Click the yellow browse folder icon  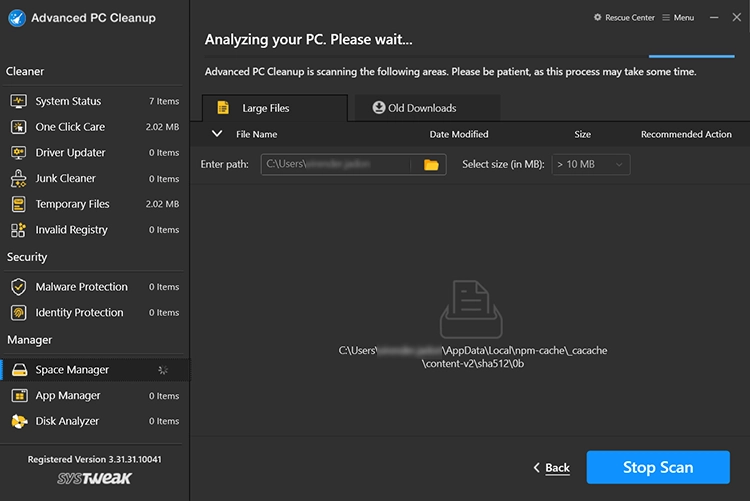point(431,164)
